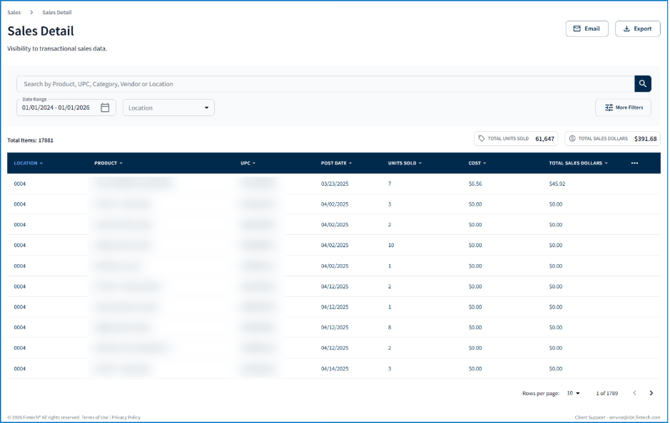This screenshot has width=670, height=423.
Task: Open Privacy Policy footer link
Action: pyautogui.click(x=126, y=417)
